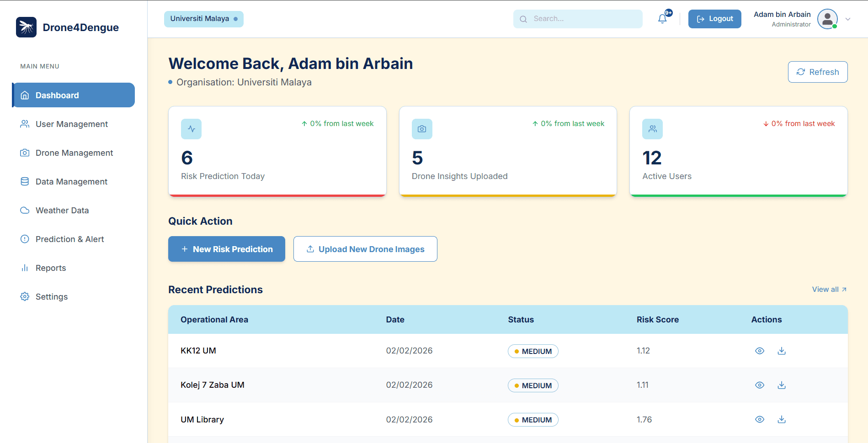Follow the View all predictions link
Image resolution: width=868 pixels, height=443 pixels.
click(x=829, y=290)
